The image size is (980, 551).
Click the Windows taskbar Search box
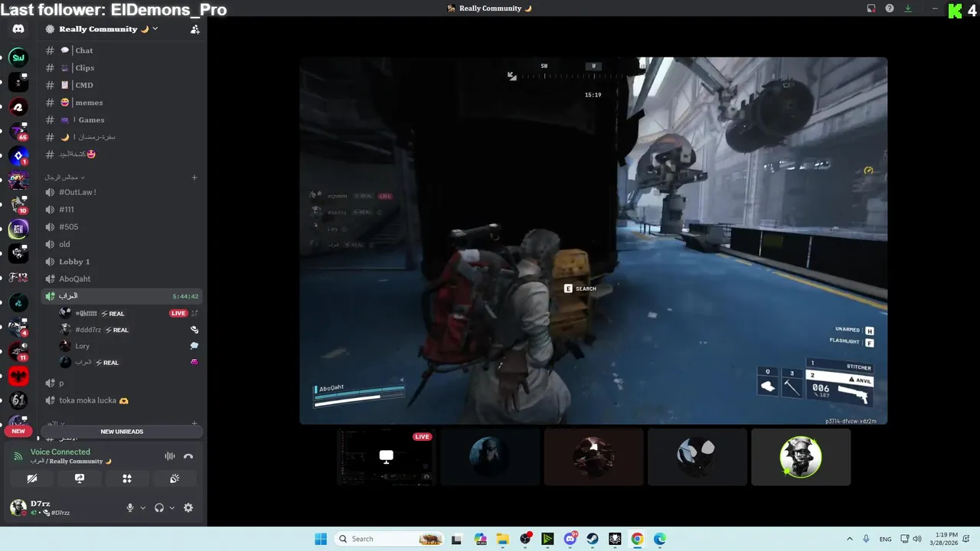coord(389,539)
